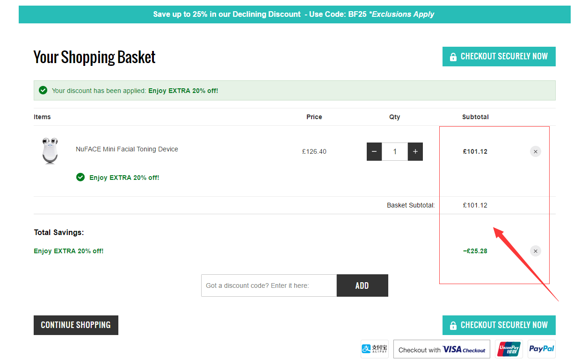Screen dimensions: 588x364
Task: Click the lock icon on bottom checkout button
Action: (x=453, y=326)
